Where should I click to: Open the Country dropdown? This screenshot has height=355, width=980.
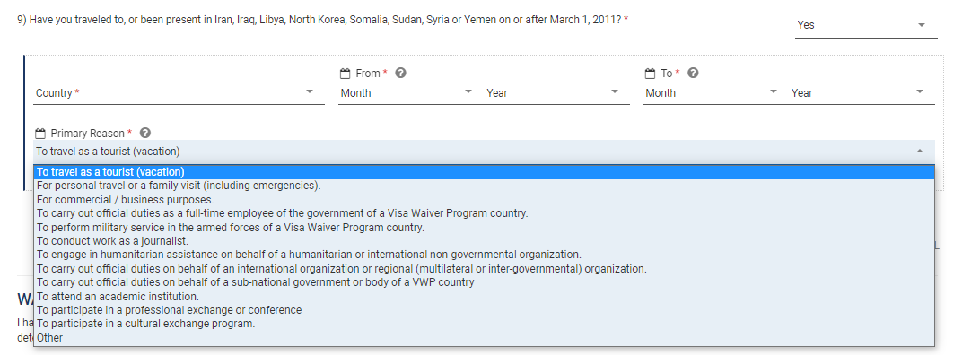pyautogui.click(x=179, y=93)
